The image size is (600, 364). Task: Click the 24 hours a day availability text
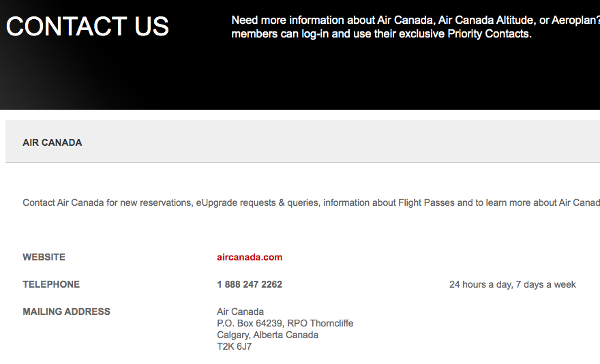click(512, 284)
